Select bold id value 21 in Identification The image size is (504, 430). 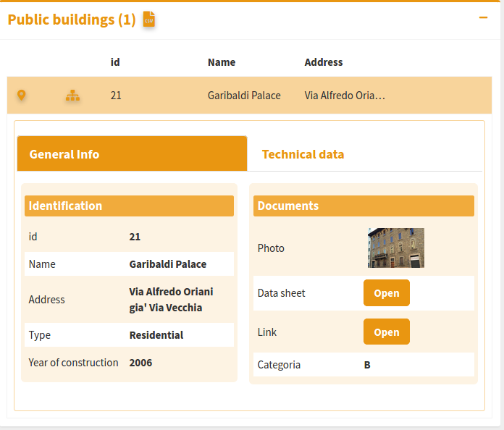tap(135, 237)
